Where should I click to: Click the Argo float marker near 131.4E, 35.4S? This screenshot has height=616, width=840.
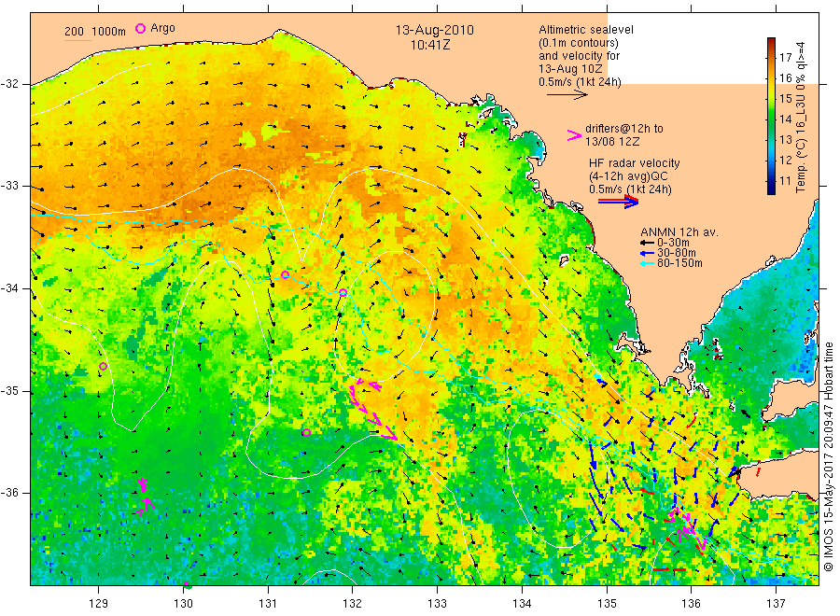tap(306, 432)
